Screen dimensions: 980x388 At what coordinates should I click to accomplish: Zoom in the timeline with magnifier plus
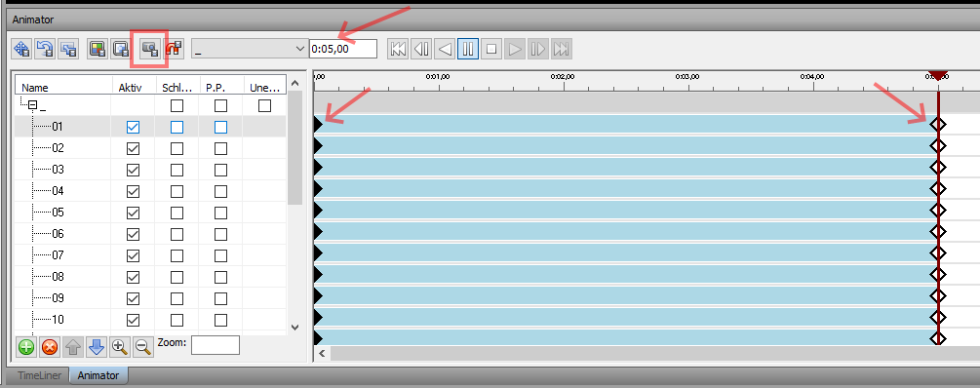[x=119, y=347]
